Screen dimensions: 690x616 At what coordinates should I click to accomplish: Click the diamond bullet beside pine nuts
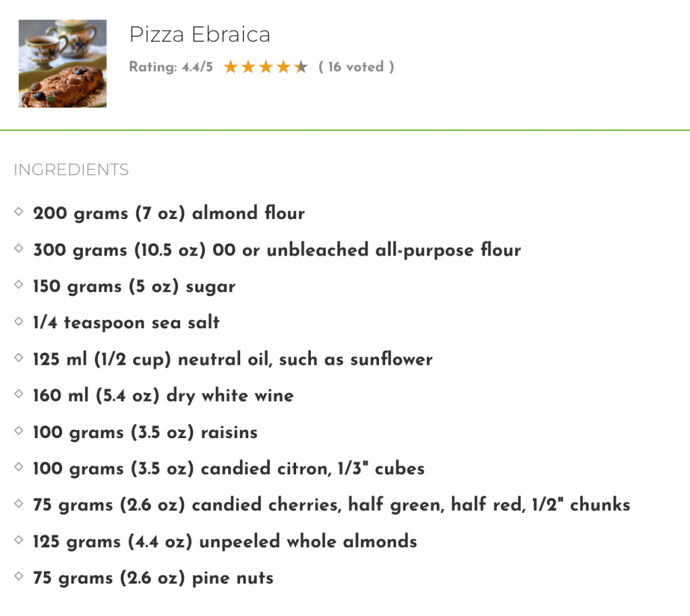[19, 576]
